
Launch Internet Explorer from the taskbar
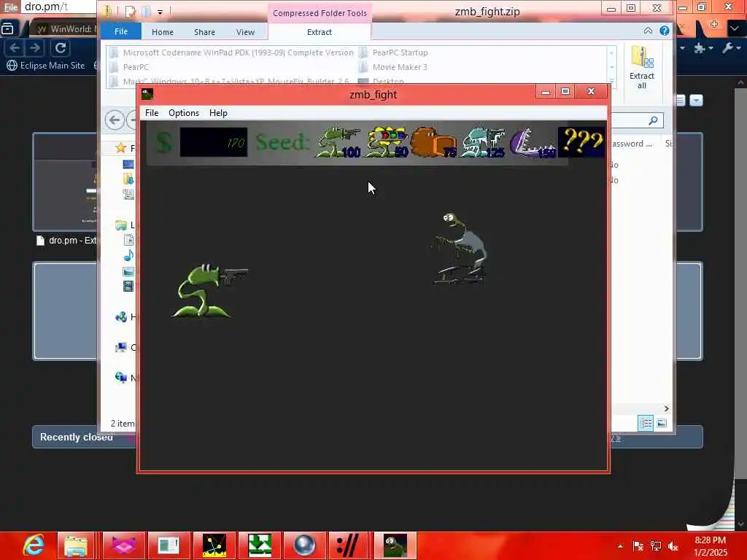pyautogui.click(x=34, y=545)
